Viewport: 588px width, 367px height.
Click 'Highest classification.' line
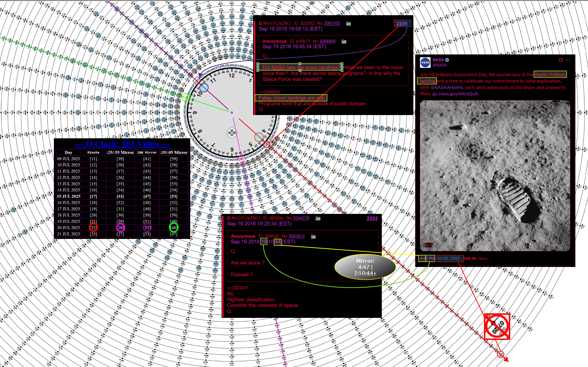[251, 300]
